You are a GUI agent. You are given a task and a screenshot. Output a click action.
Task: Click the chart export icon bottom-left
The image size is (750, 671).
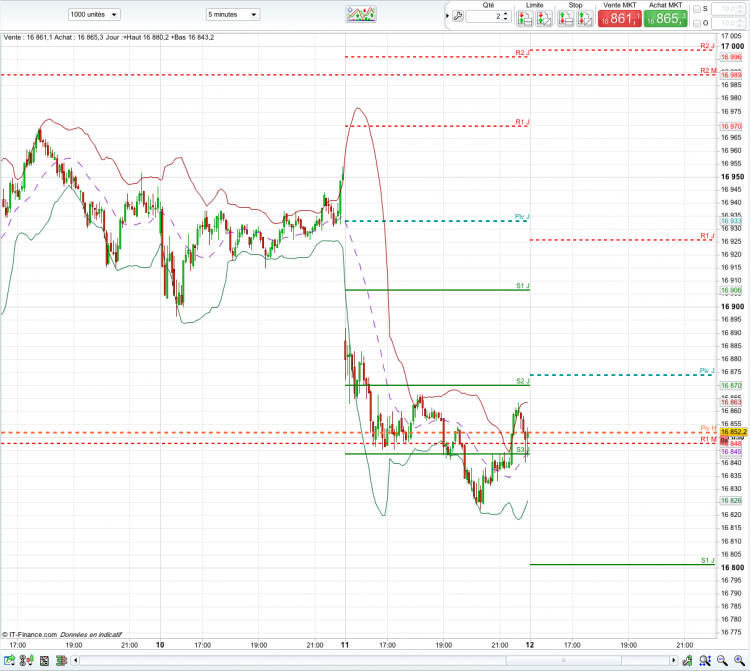pos(9,660)
